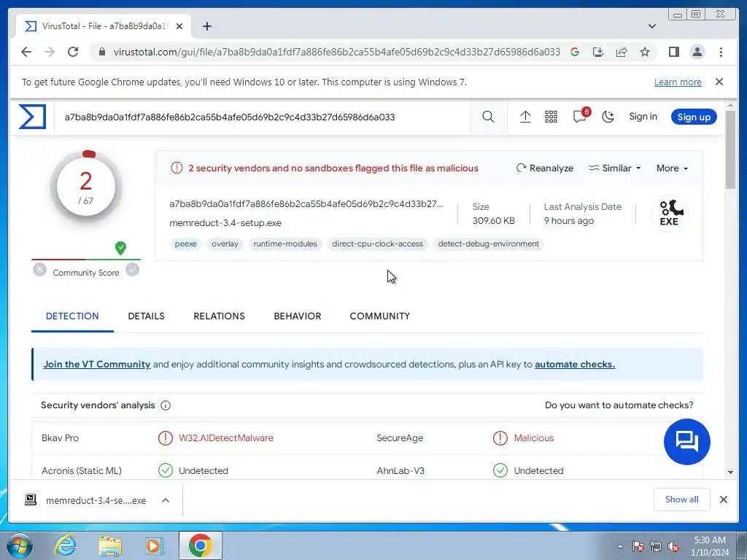Open a new tab
The height and width of the screenshot is (560, 747).
point(206,26)
